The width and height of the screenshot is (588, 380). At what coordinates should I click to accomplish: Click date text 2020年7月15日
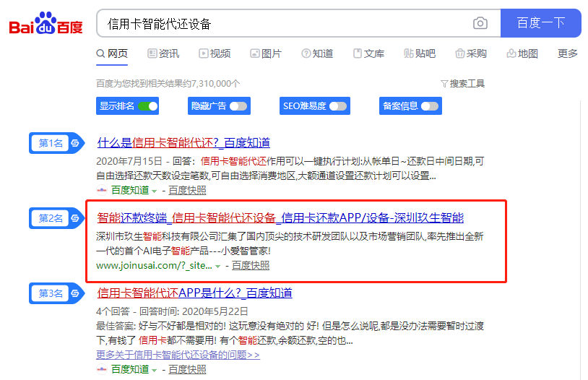coord(129,161)
